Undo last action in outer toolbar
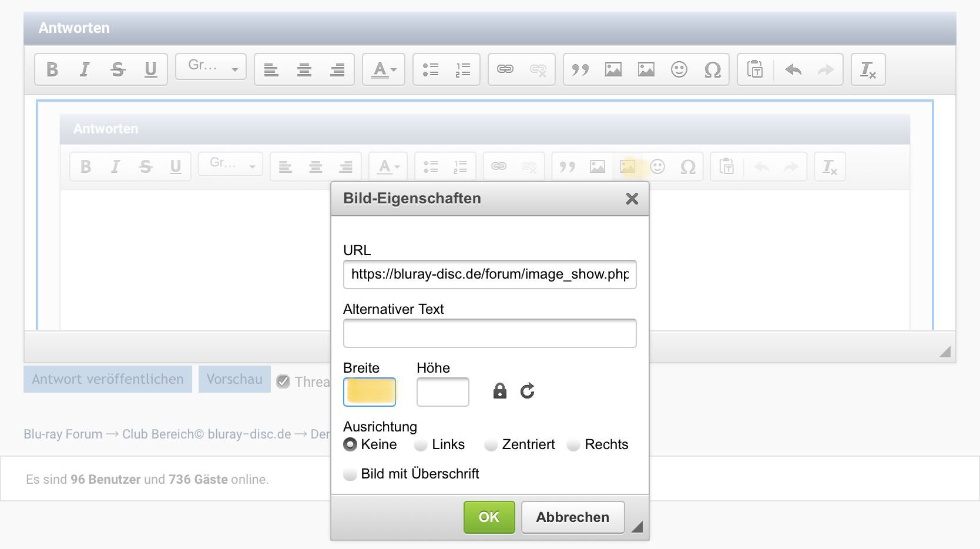Viewport: 980px width, 549px height. pyautogui.click(x=793, y=70)
